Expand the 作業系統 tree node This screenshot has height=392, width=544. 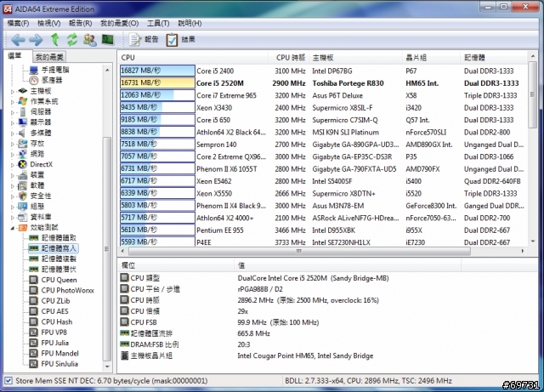13,102
